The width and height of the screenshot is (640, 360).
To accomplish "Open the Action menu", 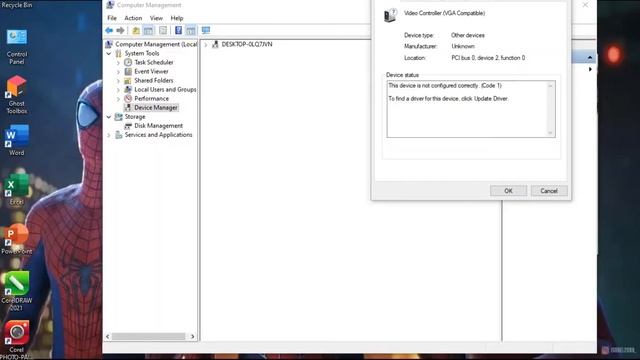I will 133,18.
